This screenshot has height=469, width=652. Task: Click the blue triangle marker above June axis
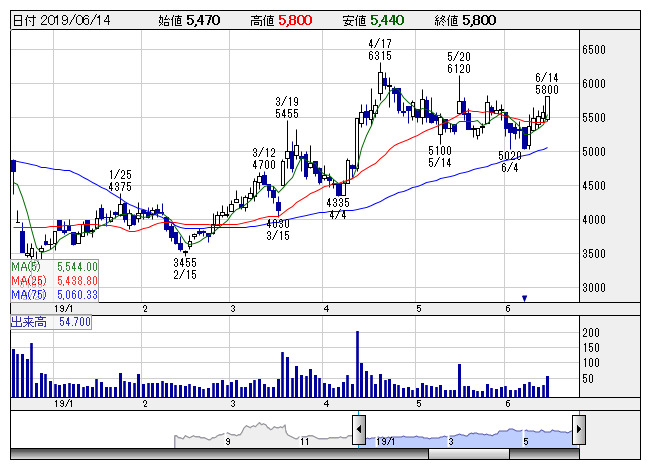click(x=525, y=298)
